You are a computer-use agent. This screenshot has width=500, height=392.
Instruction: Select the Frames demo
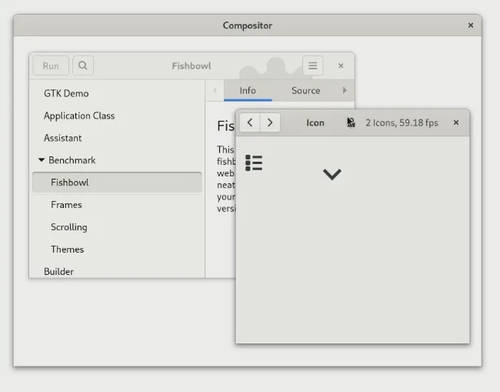point(117,205)
